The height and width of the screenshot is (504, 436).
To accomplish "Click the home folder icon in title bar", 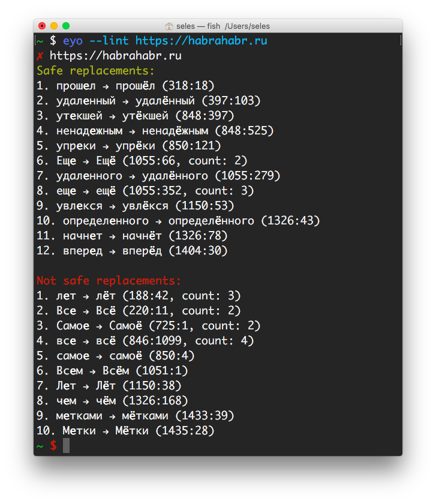I will [169, 26].
